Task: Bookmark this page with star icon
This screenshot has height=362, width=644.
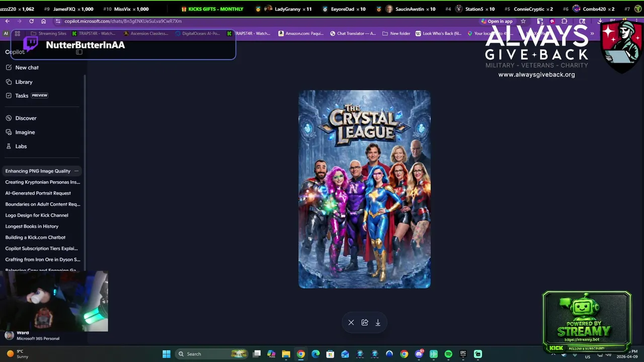Action: pos(523,21)
